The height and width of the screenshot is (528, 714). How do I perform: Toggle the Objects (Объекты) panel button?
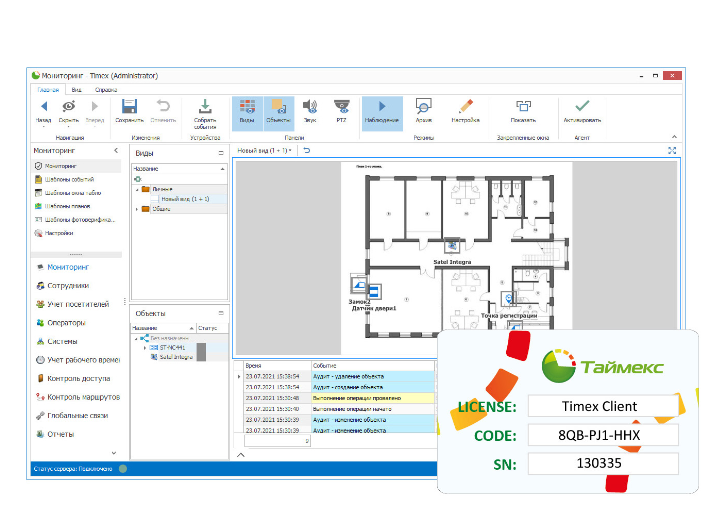[278, 108]
